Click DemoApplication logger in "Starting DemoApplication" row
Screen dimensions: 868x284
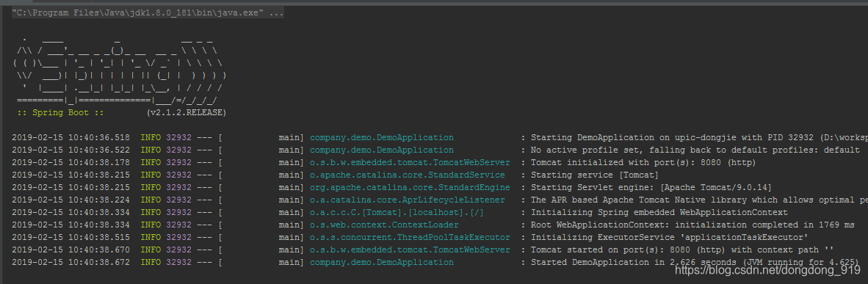pyautogui.click(x=381, y=137)
